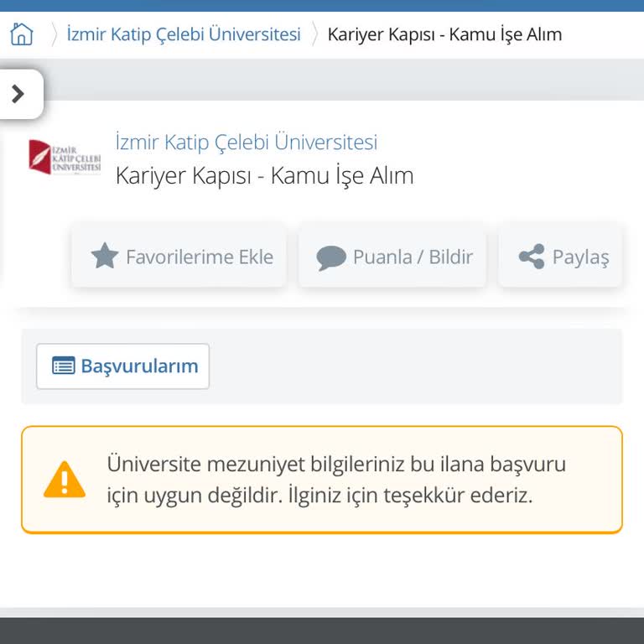
Task: Click the orange warning triangle icon
Action: pos(65,480)
